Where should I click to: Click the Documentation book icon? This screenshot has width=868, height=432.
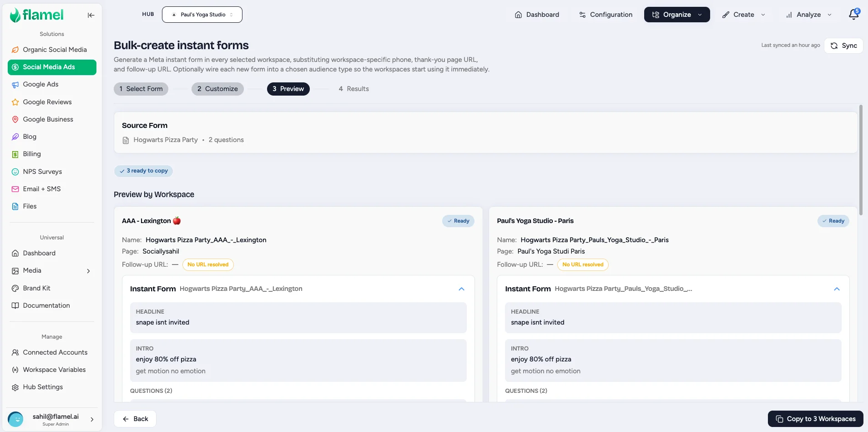[x=15, y=305]
